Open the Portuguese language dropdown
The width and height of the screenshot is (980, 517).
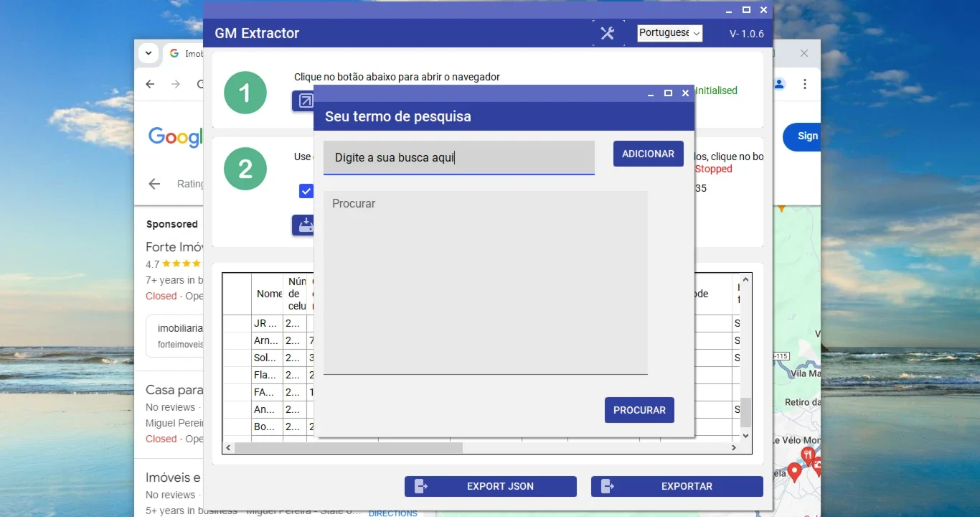point(669,33)
